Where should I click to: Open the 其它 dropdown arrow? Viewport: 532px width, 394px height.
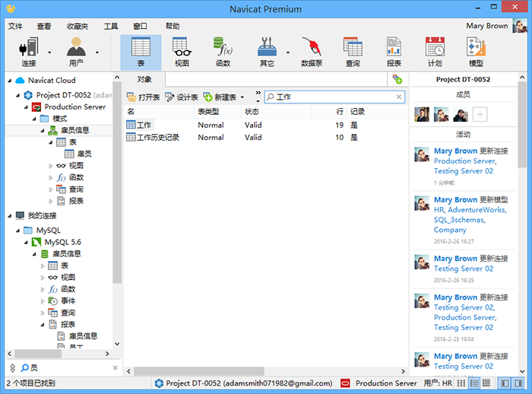click(288, 52)
